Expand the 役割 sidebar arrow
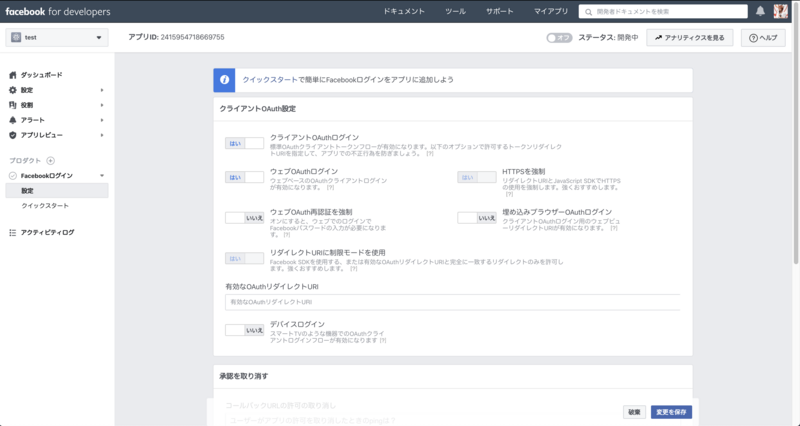800x426 pixels. (102, 105)
